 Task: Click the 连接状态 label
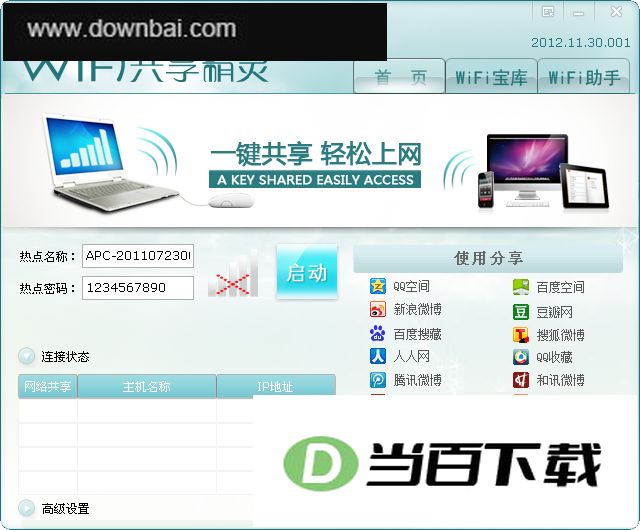65,356
